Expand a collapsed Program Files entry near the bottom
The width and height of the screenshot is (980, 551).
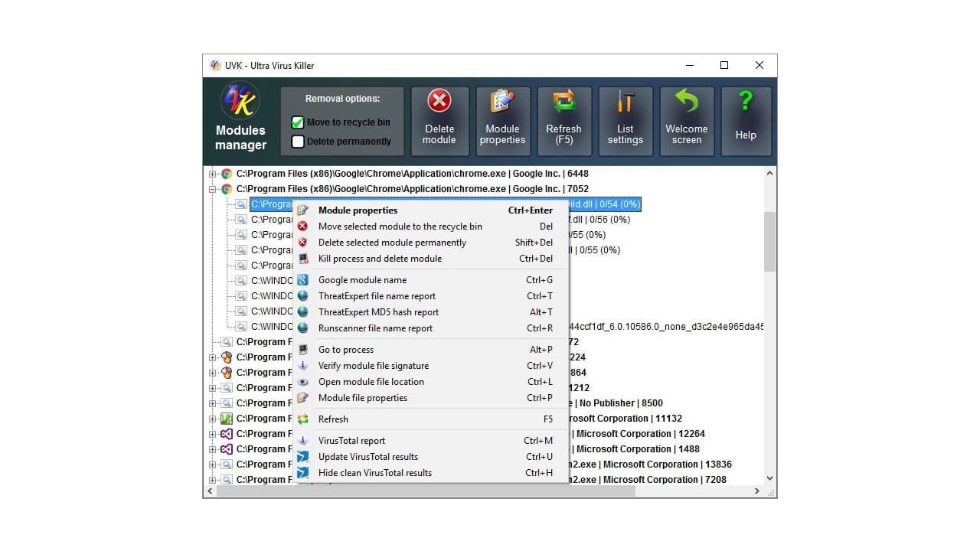(x=212, y=479)
